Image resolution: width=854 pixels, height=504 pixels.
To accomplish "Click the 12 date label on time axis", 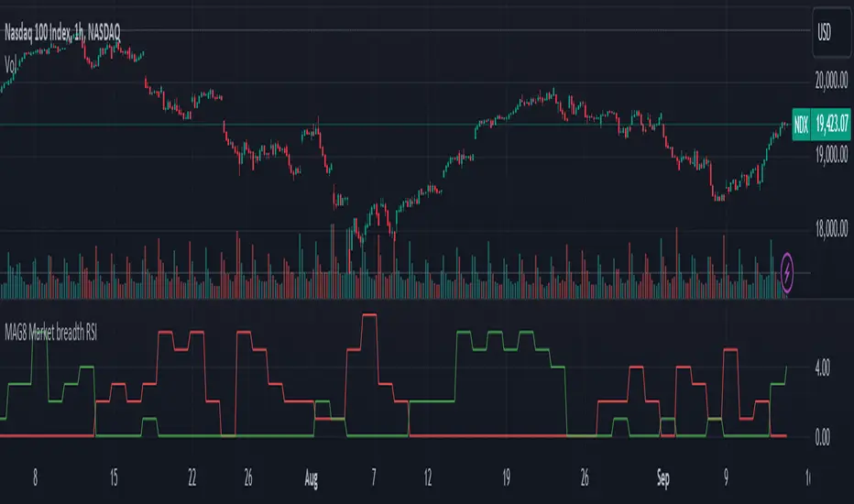I will [428, 477].
